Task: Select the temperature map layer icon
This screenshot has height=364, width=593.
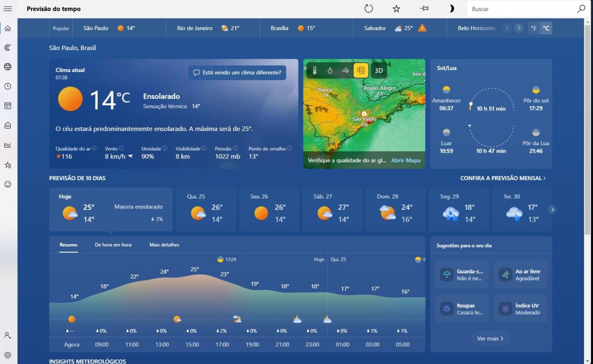Action: pos(315,71)
